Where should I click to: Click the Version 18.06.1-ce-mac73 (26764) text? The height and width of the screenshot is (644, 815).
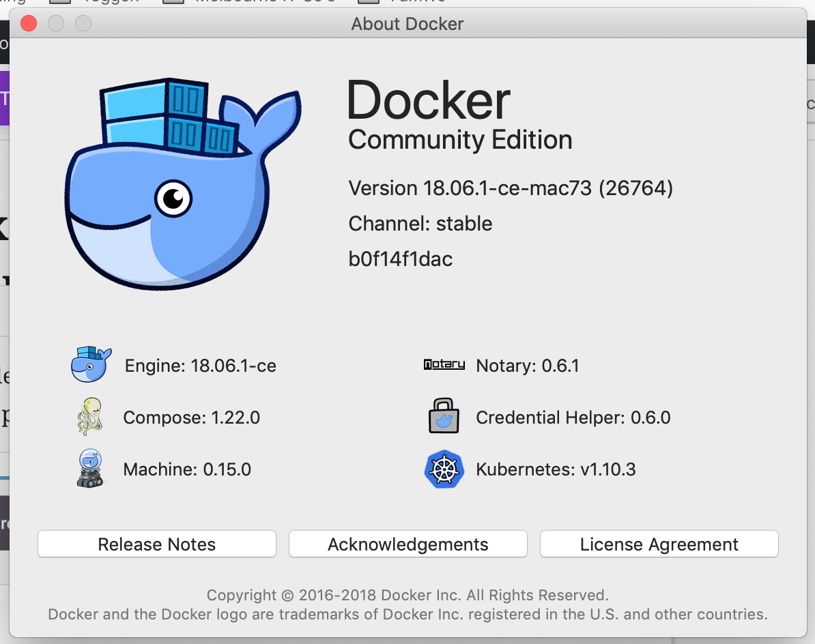(x=511, y=188)
